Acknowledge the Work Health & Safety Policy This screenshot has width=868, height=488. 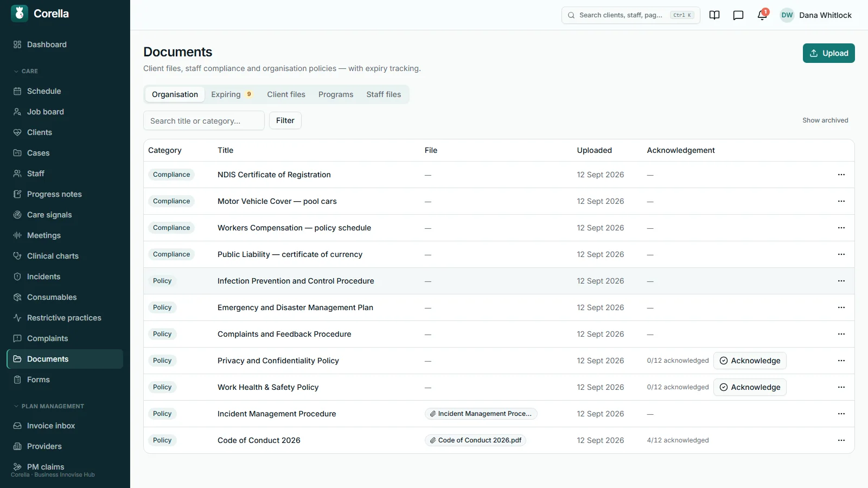point(750,387)
